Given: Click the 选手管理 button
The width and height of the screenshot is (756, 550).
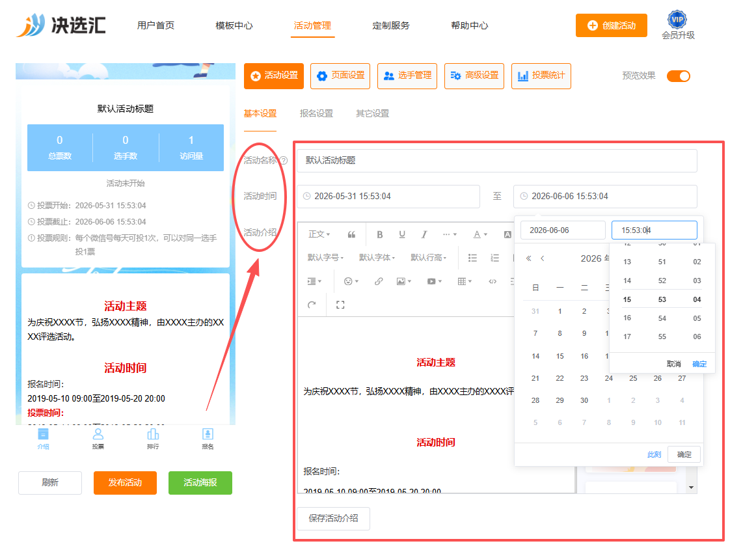Looking at the screenshot, I should 407,76.
